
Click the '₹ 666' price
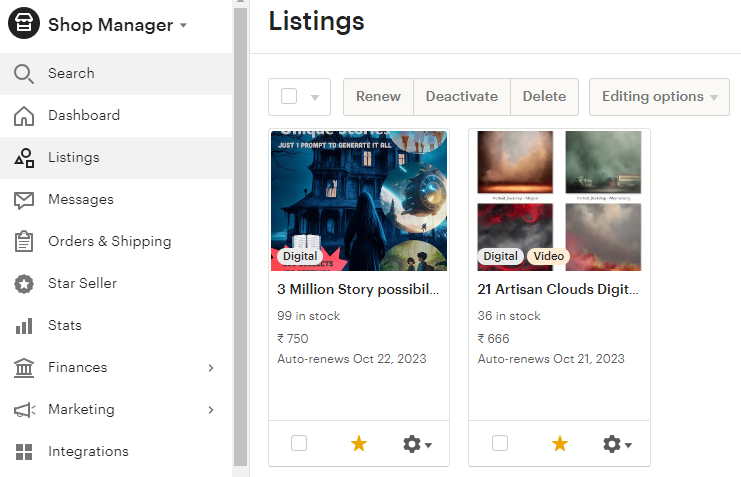(x=493, y=339)
